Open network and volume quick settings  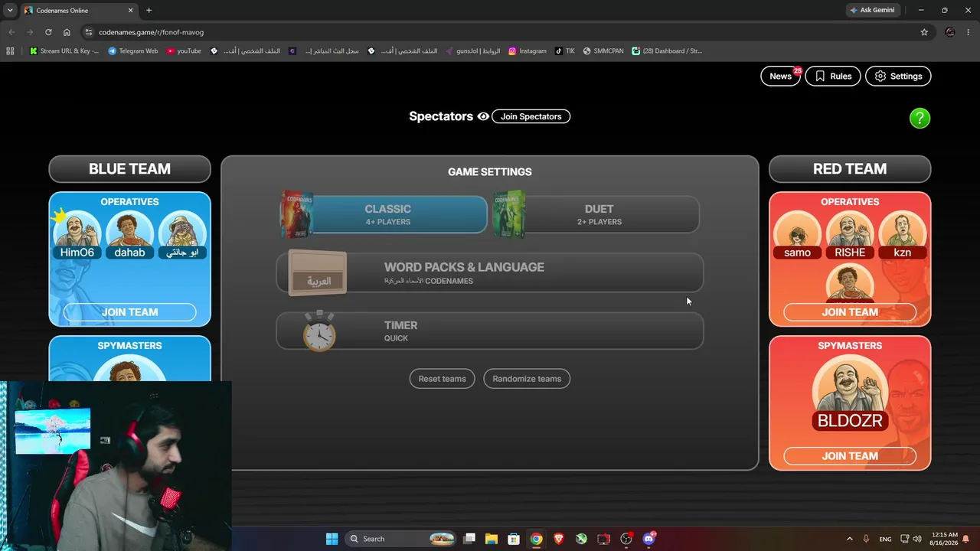pyautogui.click(x=911, y=539)
